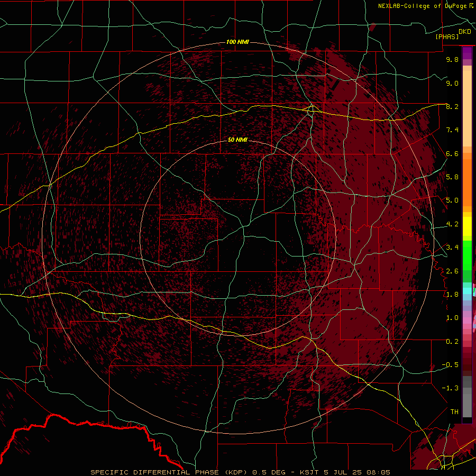Click the 3.4 scale value
The width and height of the screenshot is (476, 476).
[x=452, y=248]
